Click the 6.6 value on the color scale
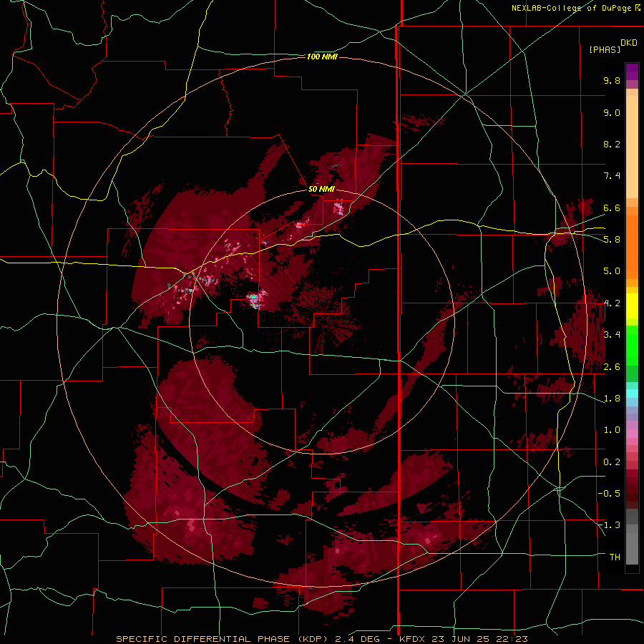Image resolution: width=644 pixels, height=644 pixels. coord(612,208)
